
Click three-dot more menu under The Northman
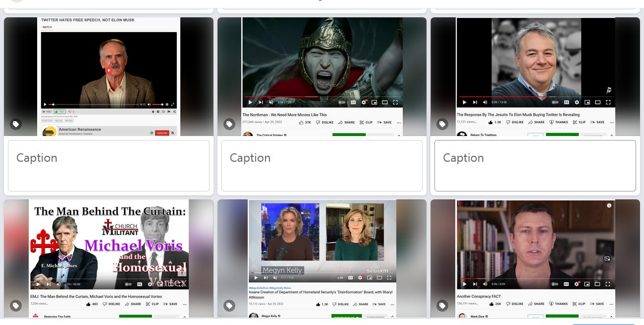coord(399,123)
